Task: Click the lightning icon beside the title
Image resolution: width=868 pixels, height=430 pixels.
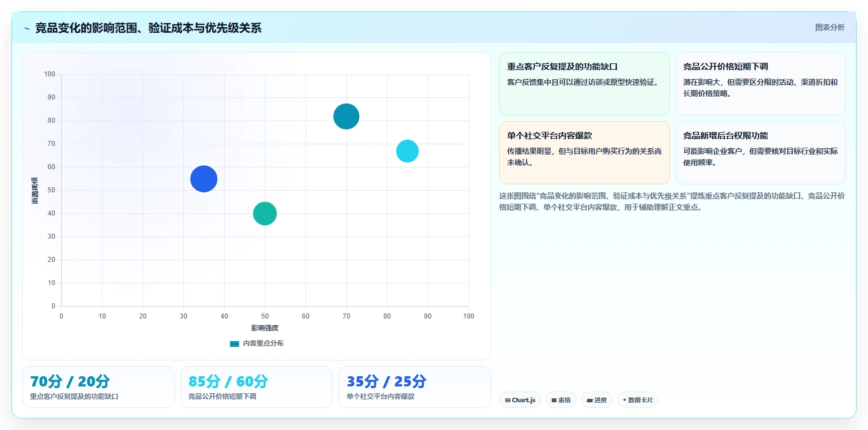Action: 27,28
